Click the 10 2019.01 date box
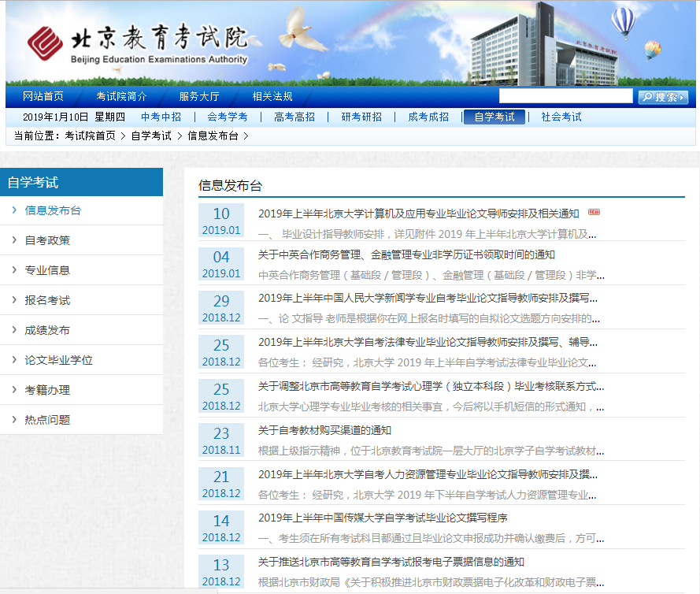Image resolution: width=700 pixels, height=594 pixels. (x=221, y=221)
